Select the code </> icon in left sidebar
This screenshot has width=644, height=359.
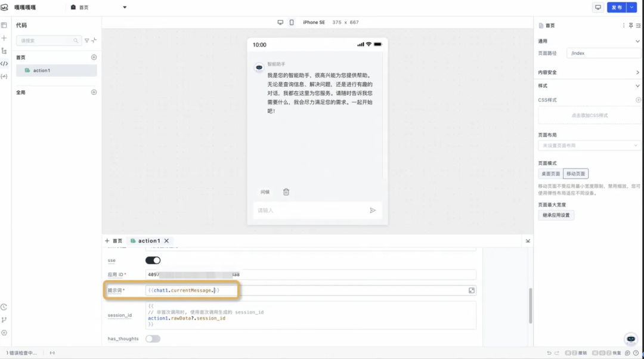pos(5,63)
